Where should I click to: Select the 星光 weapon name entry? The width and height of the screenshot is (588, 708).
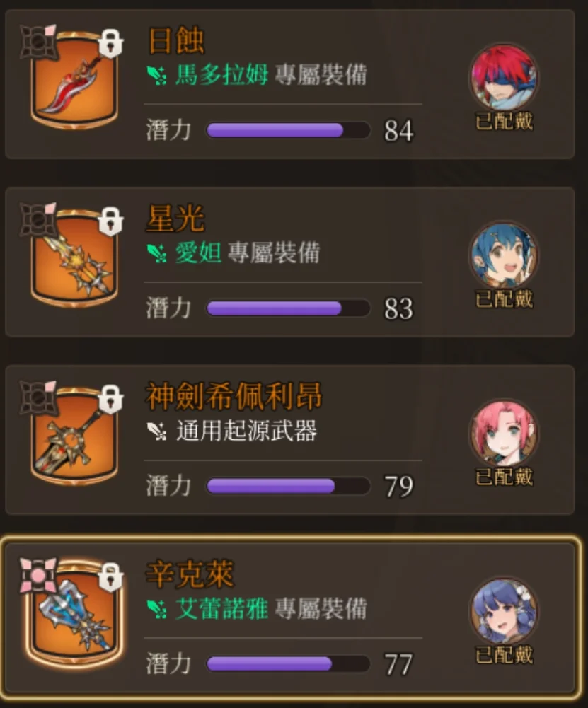tap(175, 218)
